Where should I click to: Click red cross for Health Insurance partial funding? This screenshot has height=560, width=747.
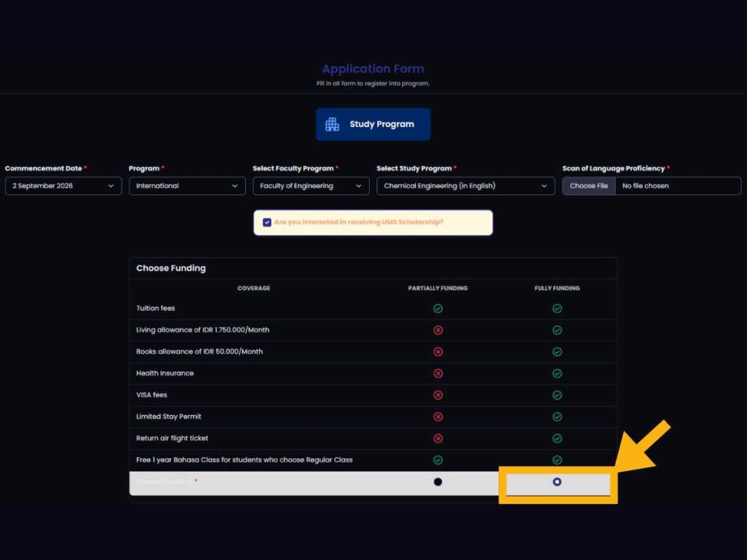pos(438,373)
